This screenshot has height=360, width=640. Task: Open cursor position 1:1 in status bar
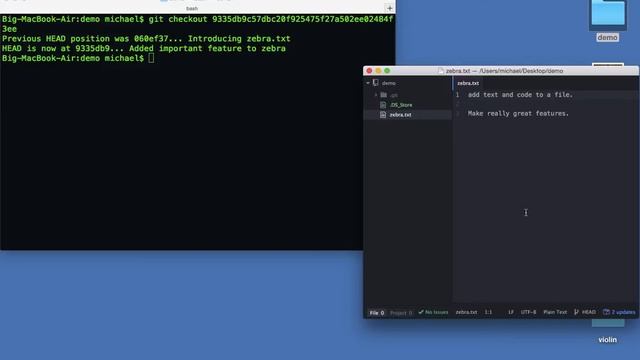pyautogui.click(x=488, y=312)
